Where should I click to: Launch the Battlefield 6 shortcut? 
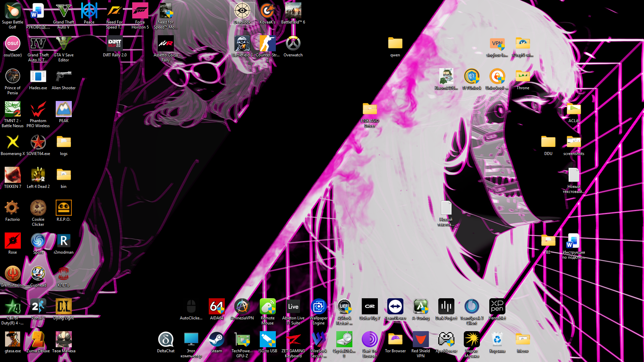coord(293,13)
